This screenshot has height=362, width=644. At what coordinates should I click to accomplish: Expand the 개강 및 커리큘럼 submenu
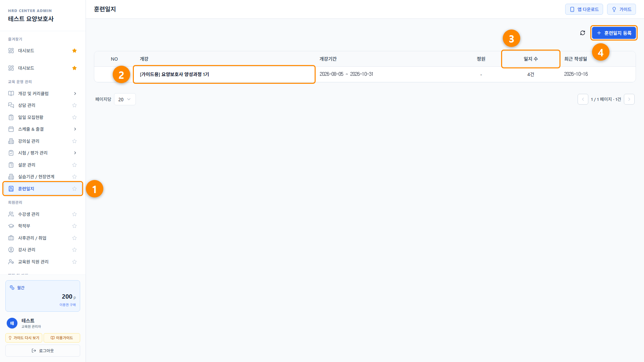click(75, 94)
